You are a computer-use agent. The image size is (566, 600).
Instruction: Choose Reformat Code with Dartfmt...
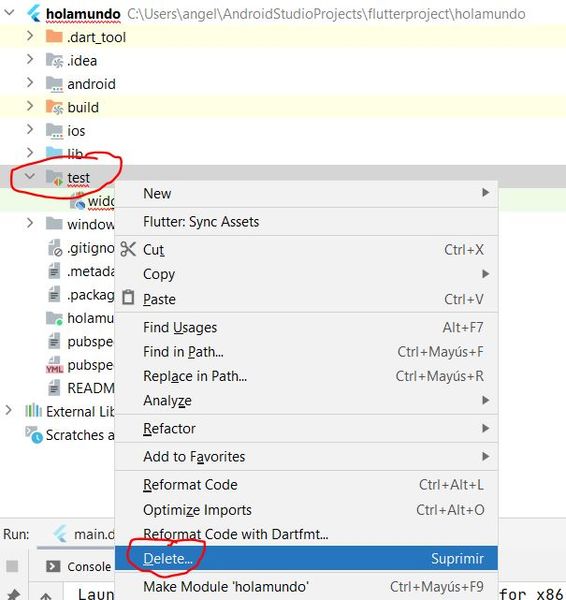(x=306, y=534)
